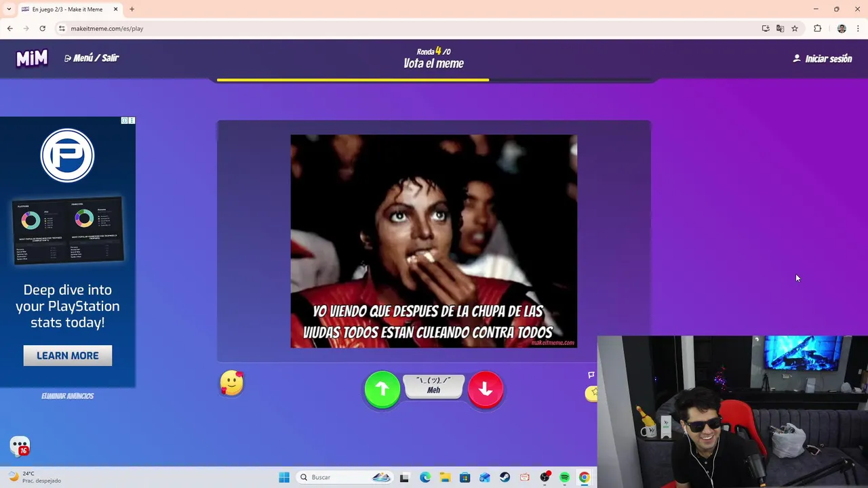This screenshot has width=868, height=488.
Task: Click the round timer progress bar
Action: pyautogui.click(x=434, y=79)
